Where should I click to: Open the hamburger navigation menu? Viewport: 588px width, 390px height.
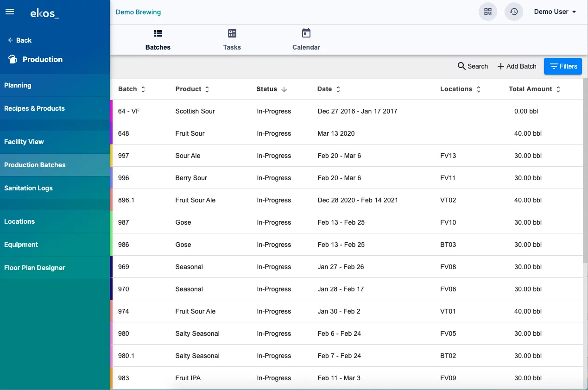pyautogui.click(x=10, y=12)
